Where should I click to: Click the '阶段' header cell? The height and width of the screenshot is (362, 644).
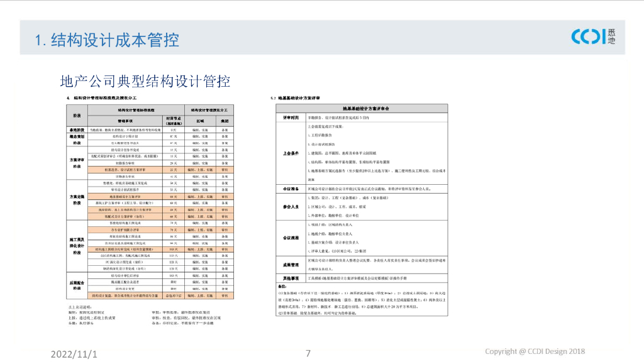click(x=77, y=116)
